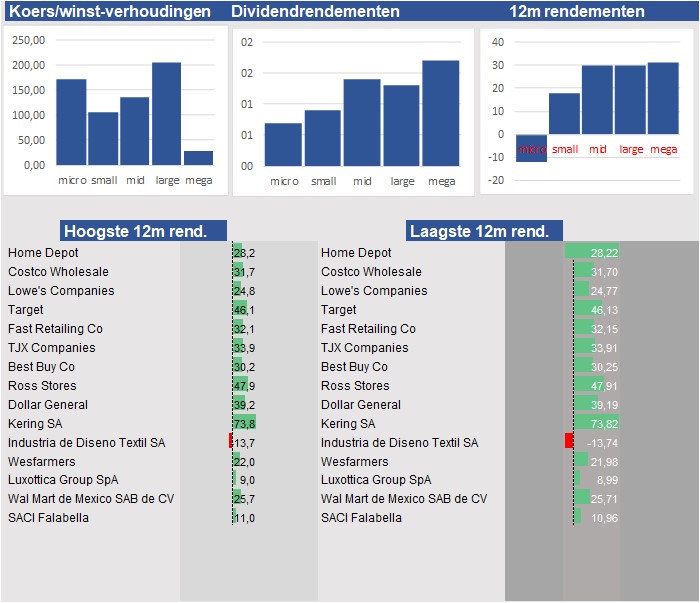This screenshot has width=700, height=603.
Task: Select Home Depot in Laagste list
Action: 356,253
